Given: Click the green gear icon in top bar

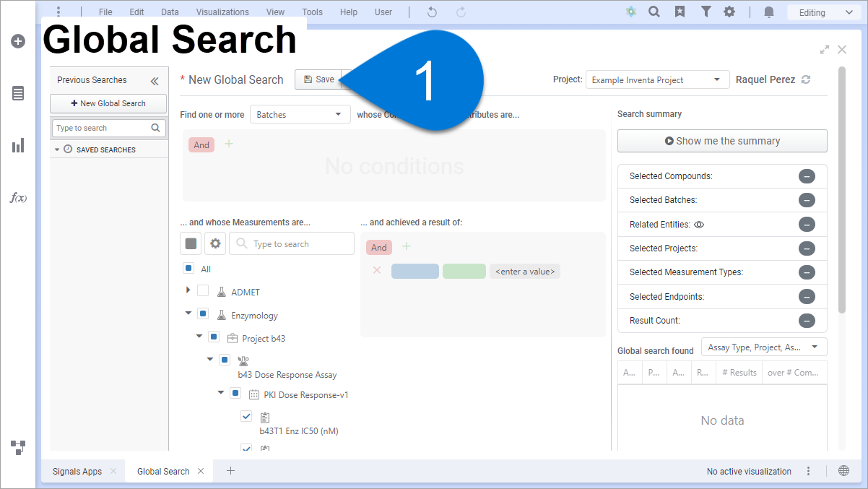Looking at the screenshot, I should [631, 12].
